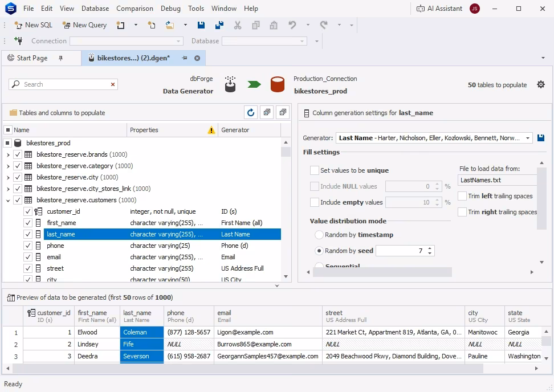The width and height of the screenshot is (554, 392).
Task: Collapse bikestore_reserve.customers tree node
Action: [8, 200]
